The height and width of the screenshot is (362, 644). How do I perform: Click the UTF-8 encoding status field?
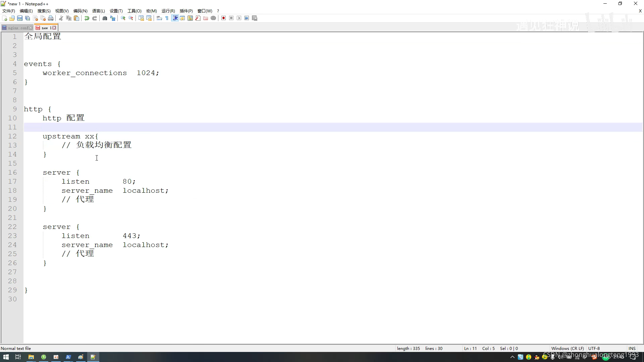point(594,348)
